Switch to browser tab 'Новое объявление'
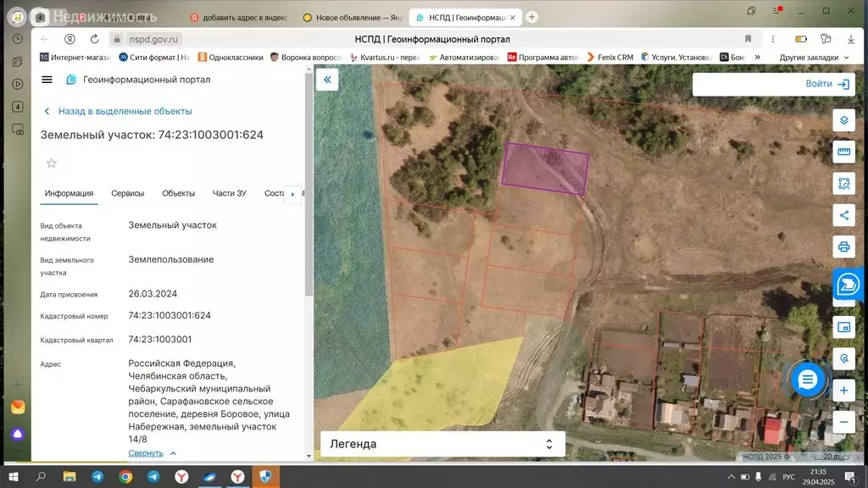868x488 pixels. coord(353,18)
